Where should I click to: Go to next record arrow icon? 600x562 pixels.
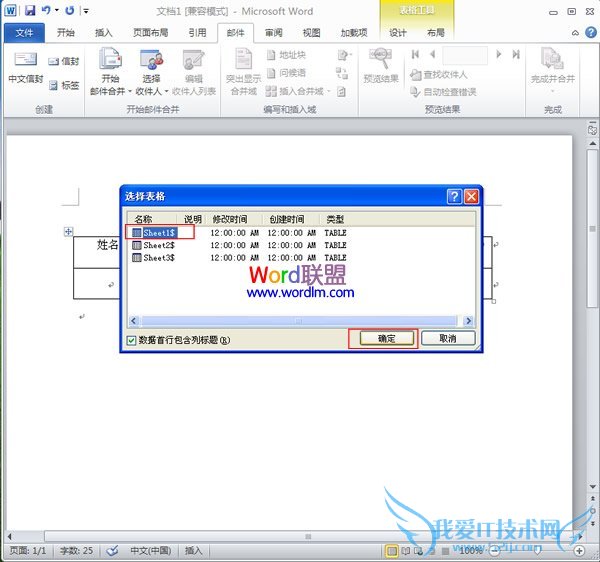click(x=499, y=54)
